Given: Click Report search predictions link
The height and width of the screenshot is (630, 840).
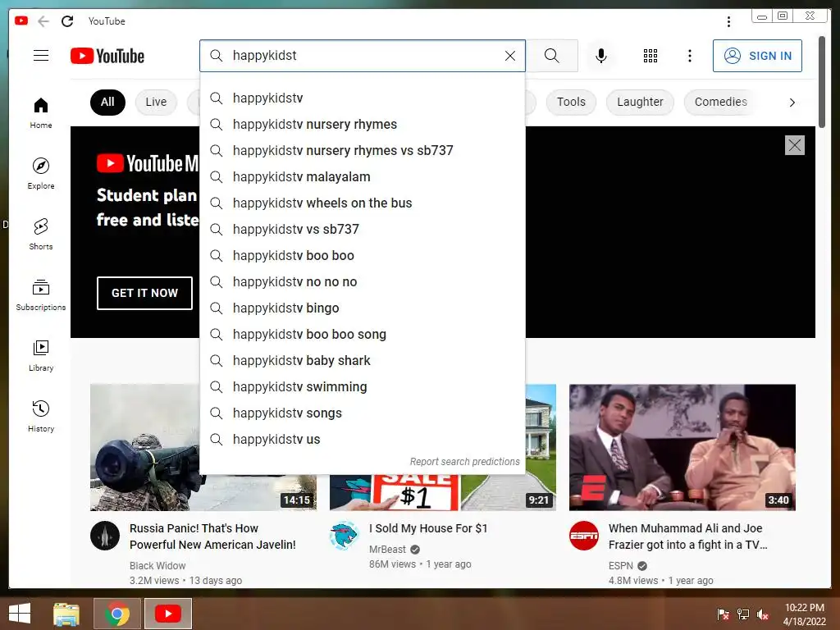Looking at the screenshot, I should pos(464,462).
